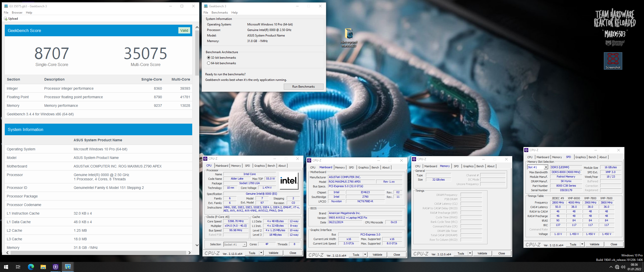Switch to Mainboard tab in CPU-Z CPU window
This screenshot has height=272, width=644.
pos(222,166)
